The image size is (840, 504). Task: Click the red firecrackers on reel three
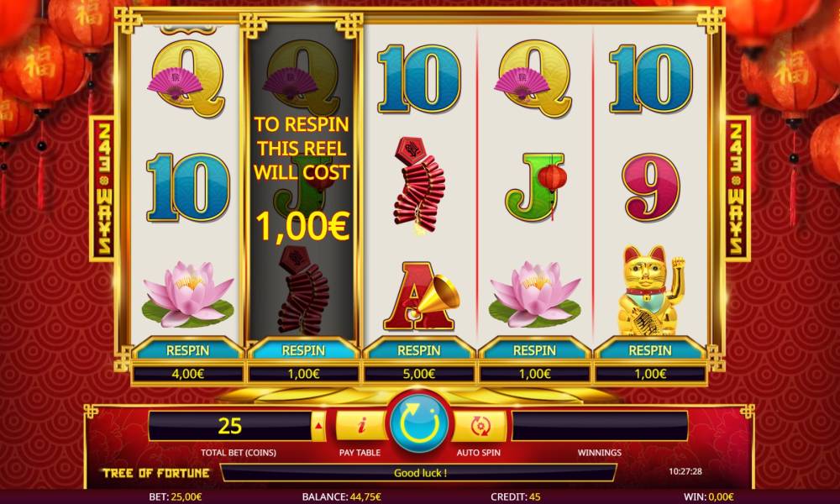tap(419, 186)
